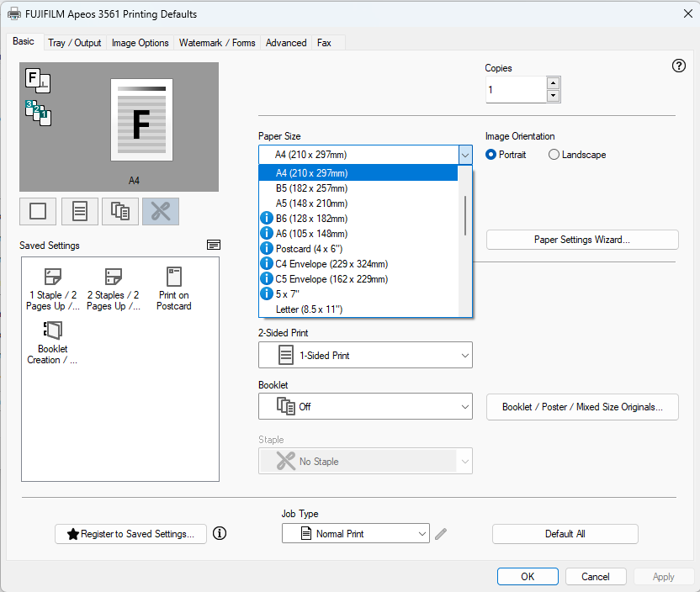The width and height of the screenshot is (700, 592).
Task: Choose C4 Envelope from paper size list
Action: pyautogui.click(x=331, y=264)
